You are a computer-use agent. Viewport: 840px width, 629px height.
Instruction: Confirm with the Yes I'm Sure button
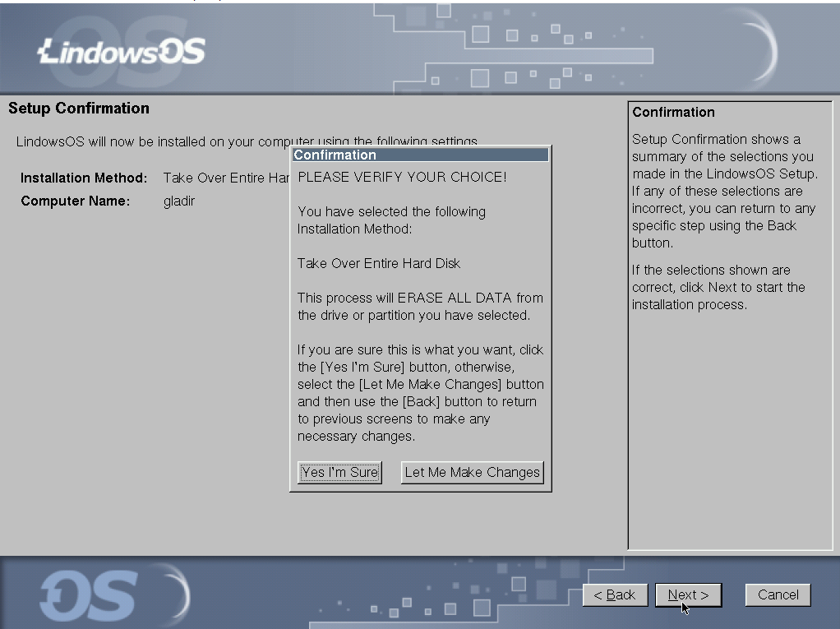pyautogui.click(x=339, y=472)
